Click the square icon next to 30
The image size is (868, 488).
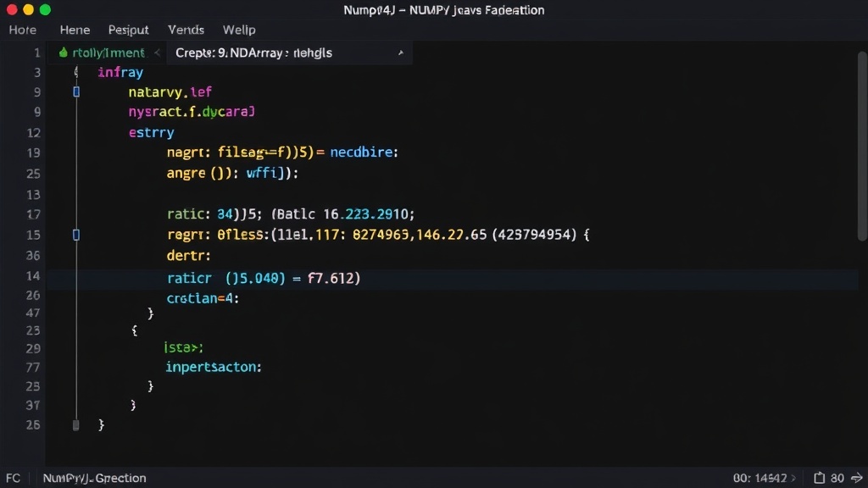pos(820,478)
